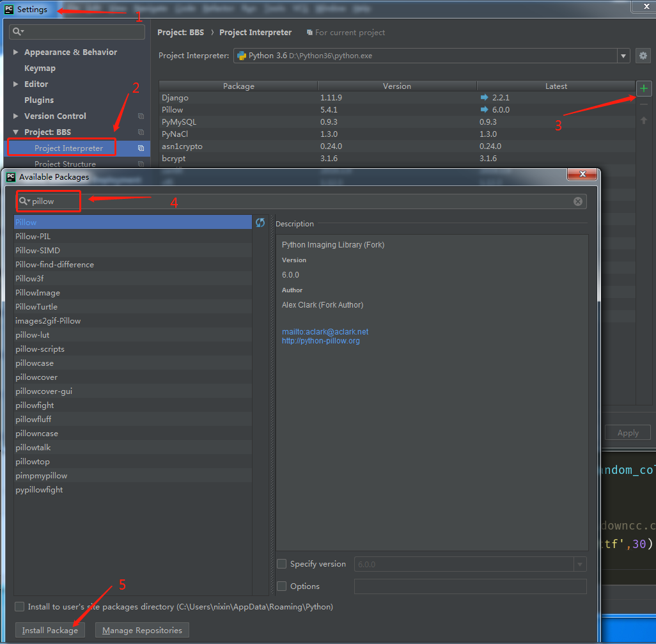Select the pypillowfight package
The height and width of the screenshot is (644, 656).
click(x=133, y=490)
